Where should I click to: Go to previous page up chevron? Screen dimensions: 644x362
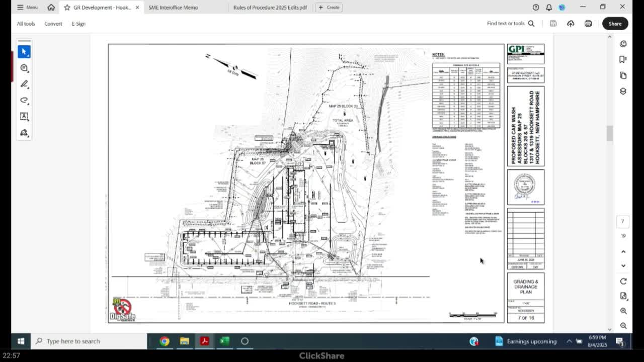pos(623,251)
